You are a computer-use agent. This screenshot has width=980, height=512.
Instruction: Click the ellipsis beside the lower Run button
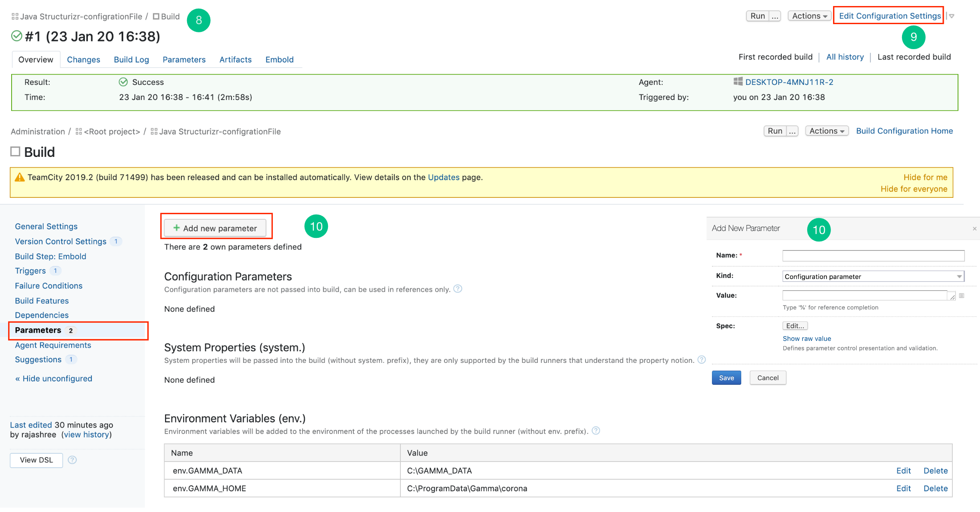click(793, 131)
